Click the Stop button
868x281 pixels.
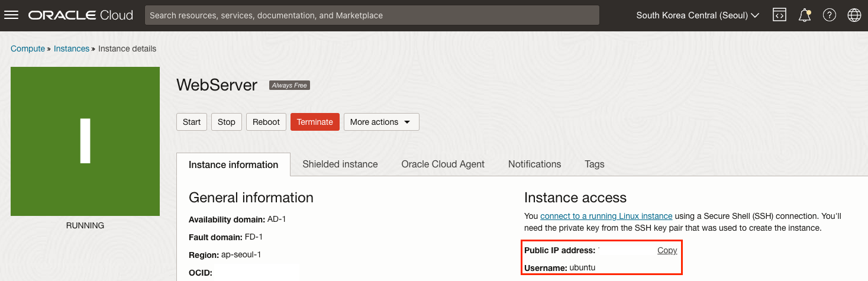226,122
